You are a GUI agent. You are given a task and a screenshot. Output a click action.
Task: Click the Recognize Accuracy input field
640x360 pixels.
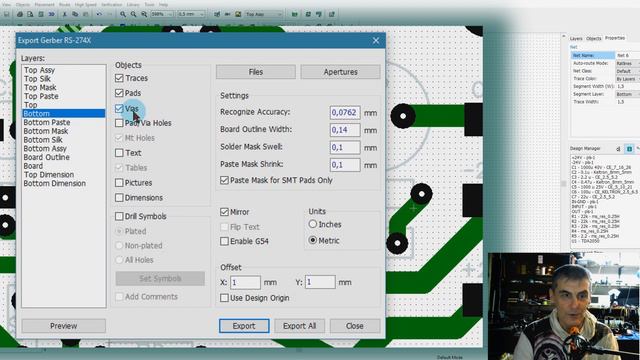[345, 112]
